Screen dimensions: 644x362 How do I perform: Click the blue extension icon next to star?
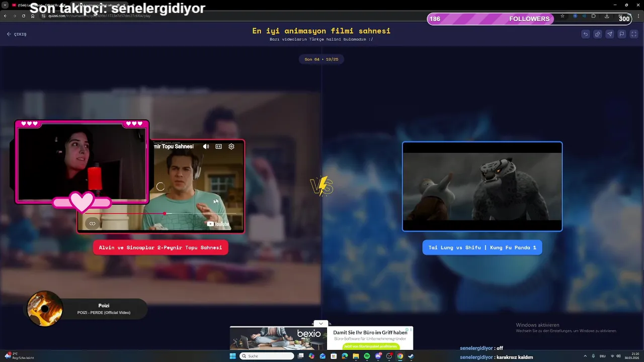tap(575, 16)
